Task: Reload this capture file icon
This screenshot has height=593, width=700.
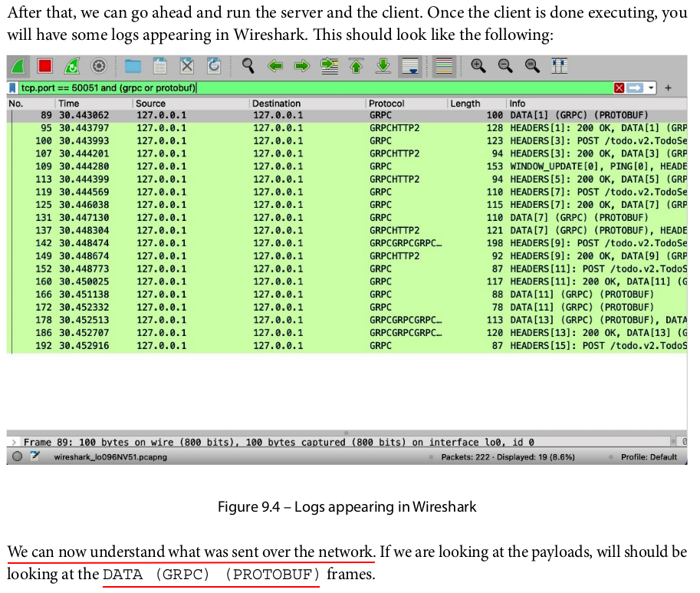Action: pyautogui.click(x=214, y=67)
